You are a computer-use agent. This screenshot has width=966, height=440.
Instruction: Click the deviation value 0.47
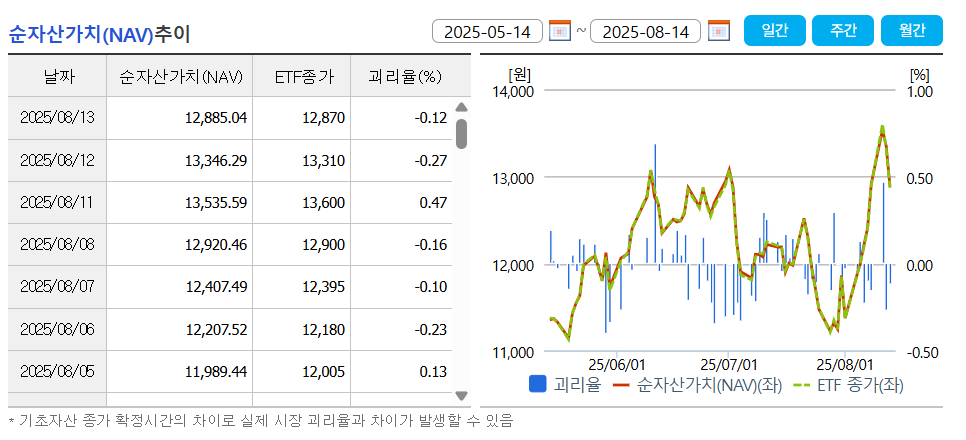click(x=433, y=203)
